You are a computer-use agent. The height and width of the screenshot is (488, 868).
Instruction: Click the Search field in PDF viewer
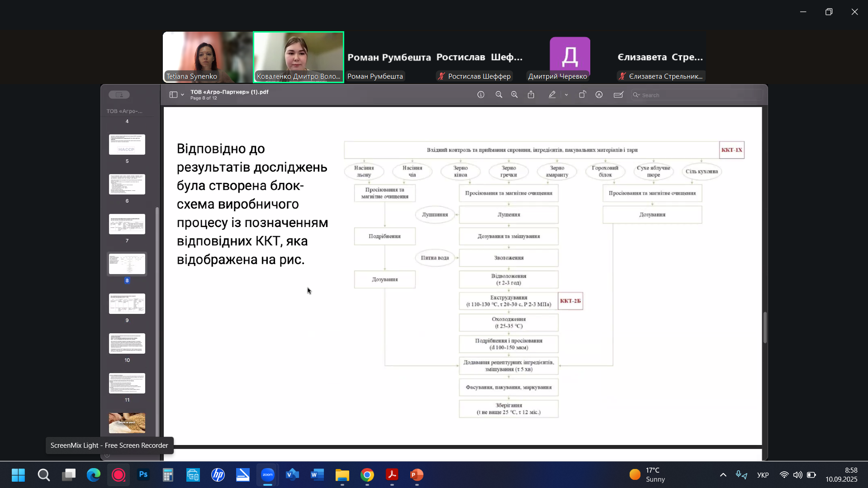[696, 95]
